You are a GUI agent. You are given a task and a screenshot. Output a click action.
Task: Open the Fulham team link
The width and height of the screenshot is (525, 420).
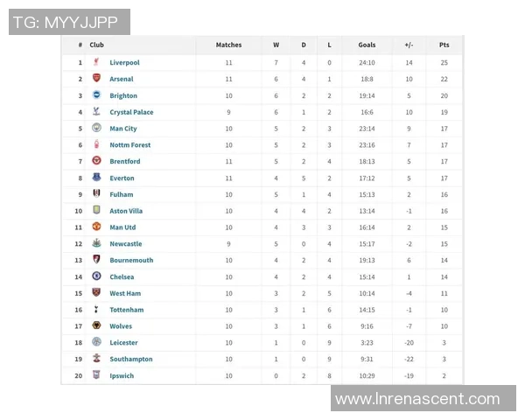coord(122,194)
